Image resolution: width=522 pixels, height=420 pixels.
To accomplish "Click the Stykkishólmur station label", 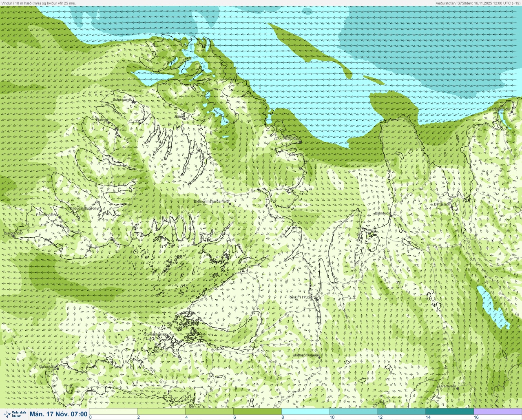I will (x=156, y=334).
